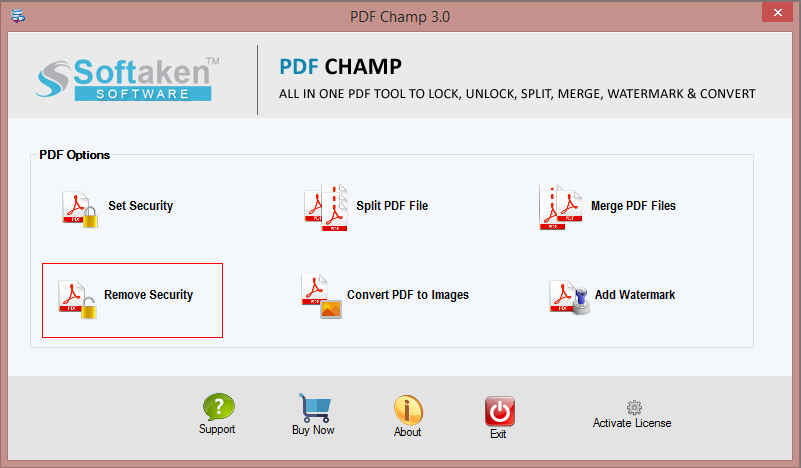The height and width of the screenshot is (468, 801).
Task: Open the Remove Security label
Action: point(149,295)
